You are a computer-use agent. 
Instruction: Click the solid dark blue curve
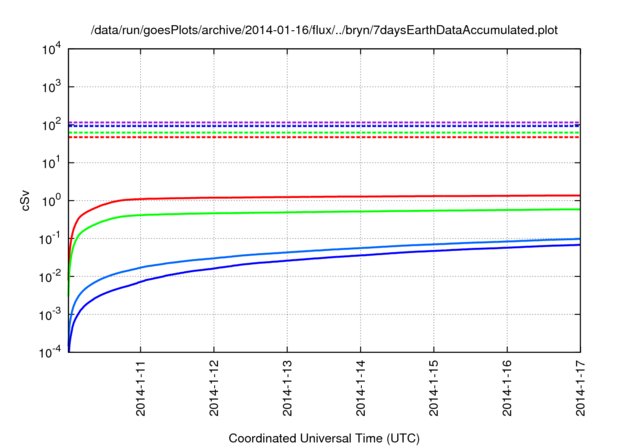point(324,257)
